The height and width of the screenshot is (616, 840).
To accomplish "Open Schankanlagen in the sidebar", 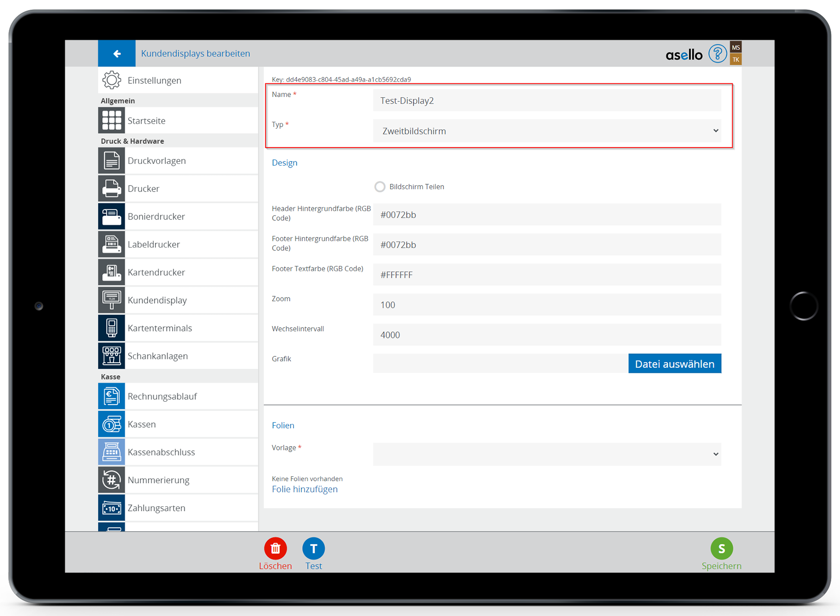I will pos(157,356).
